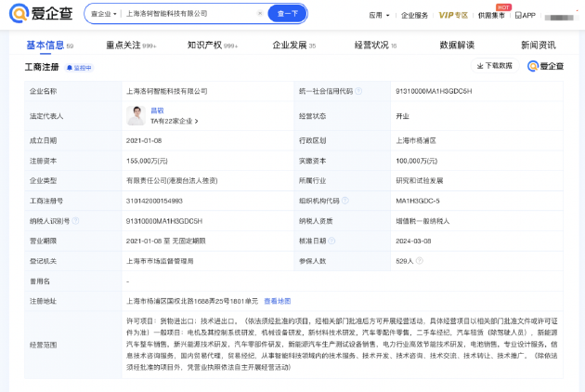Click the help icon next to 529人
The height and width of the screenshot is (392, 585).
coord(420,261)
